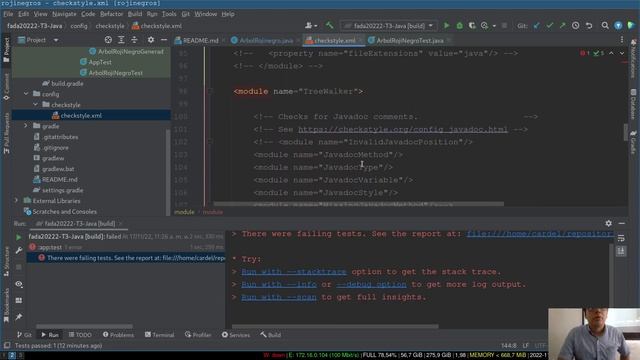Go to the next highlighted error arrow
The height and width of the screenshot is (360, 640).
tap(622, 53)
